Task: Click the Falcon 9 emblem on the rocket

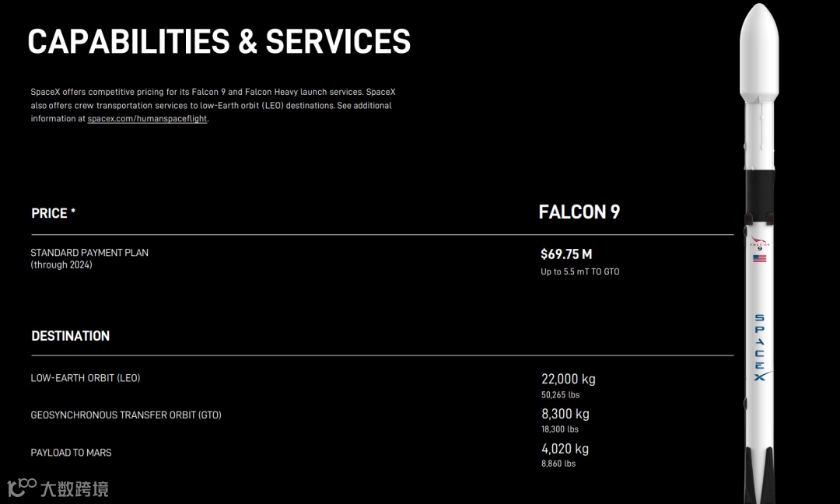Action: click(759, 243)
